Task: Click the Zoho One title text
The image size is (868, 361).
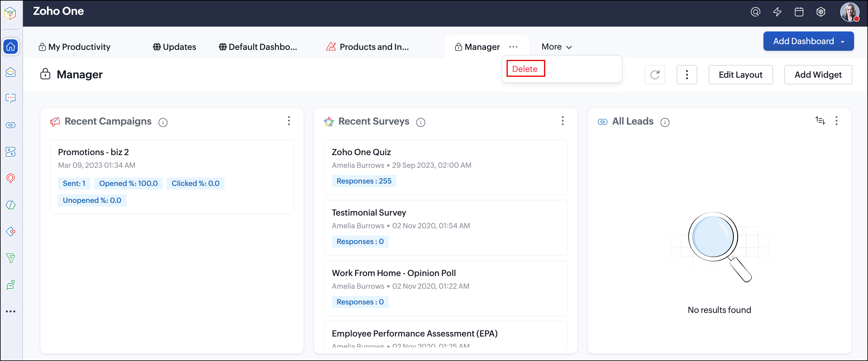Action: [58, 11]
